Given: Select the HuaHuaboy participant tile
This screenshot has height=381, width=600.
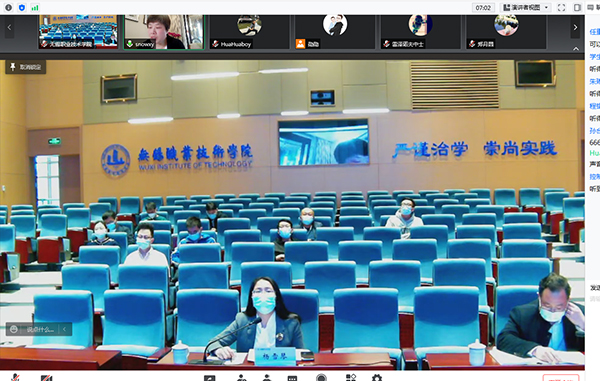Looking at the screenshot, I should (249, 32).
